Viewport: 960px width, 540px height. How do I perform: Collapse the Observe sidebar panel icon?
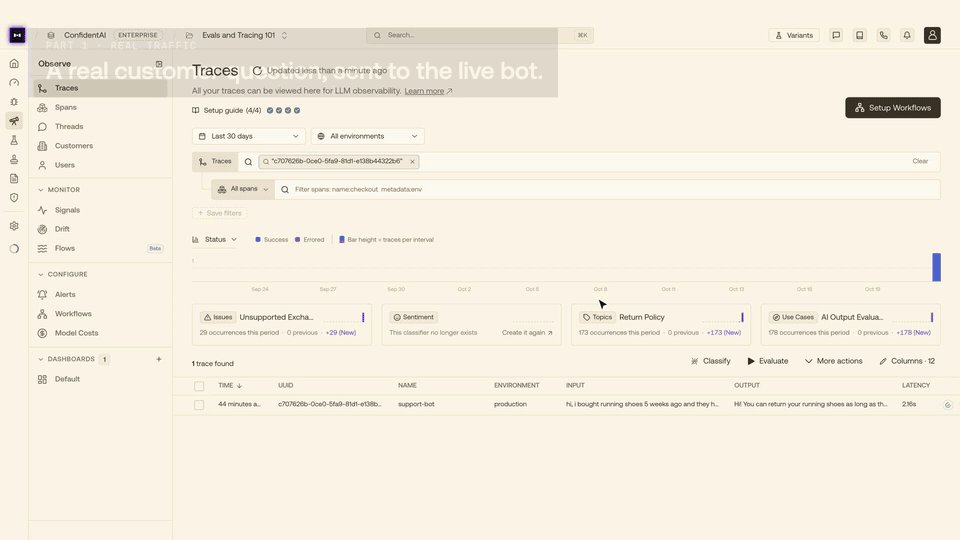tap(159, 64)
